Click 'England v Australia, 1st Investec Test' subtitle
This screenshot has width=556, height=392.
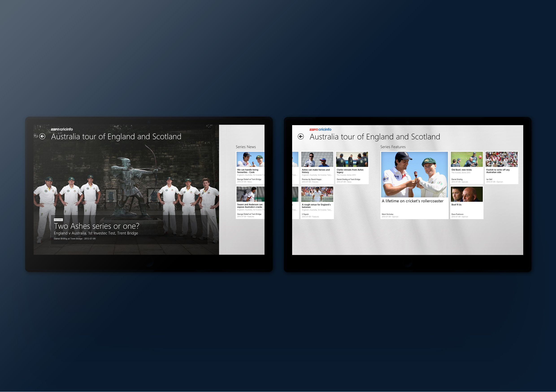96,233
